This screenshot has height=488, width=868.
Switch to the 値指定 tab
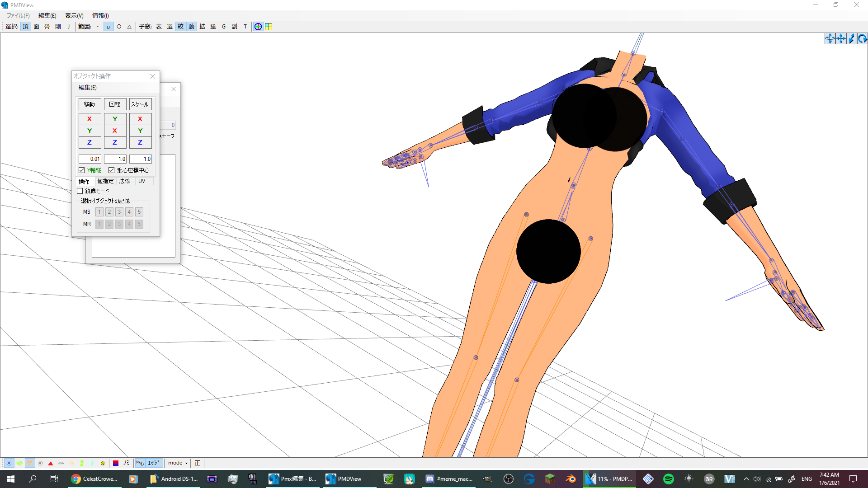pyautogui.click(x=105, y=181)
